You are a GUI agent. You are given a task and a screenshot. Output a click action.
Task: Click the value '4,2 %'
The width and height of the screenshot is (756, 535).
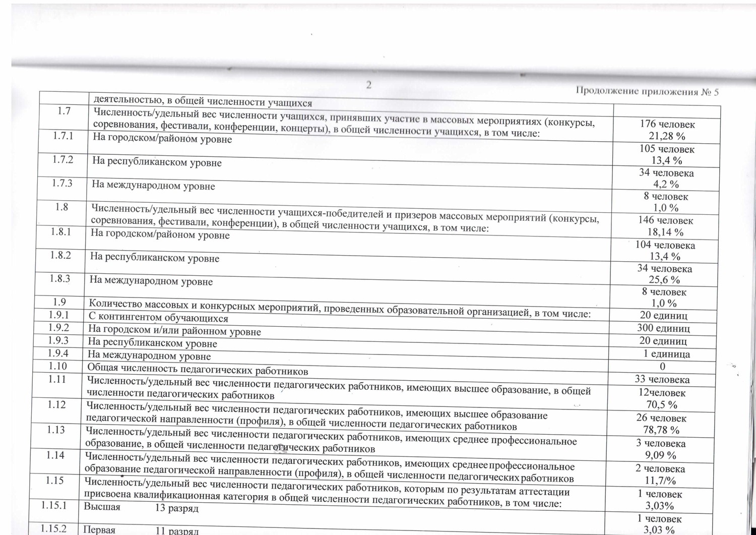tap(666, 184)
